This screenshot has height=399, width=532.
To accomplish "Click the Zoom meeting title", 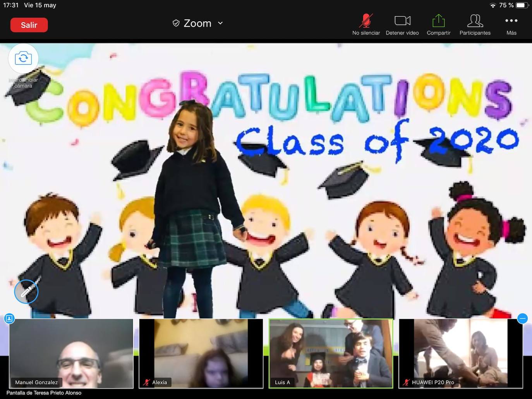I will point(197,23).
